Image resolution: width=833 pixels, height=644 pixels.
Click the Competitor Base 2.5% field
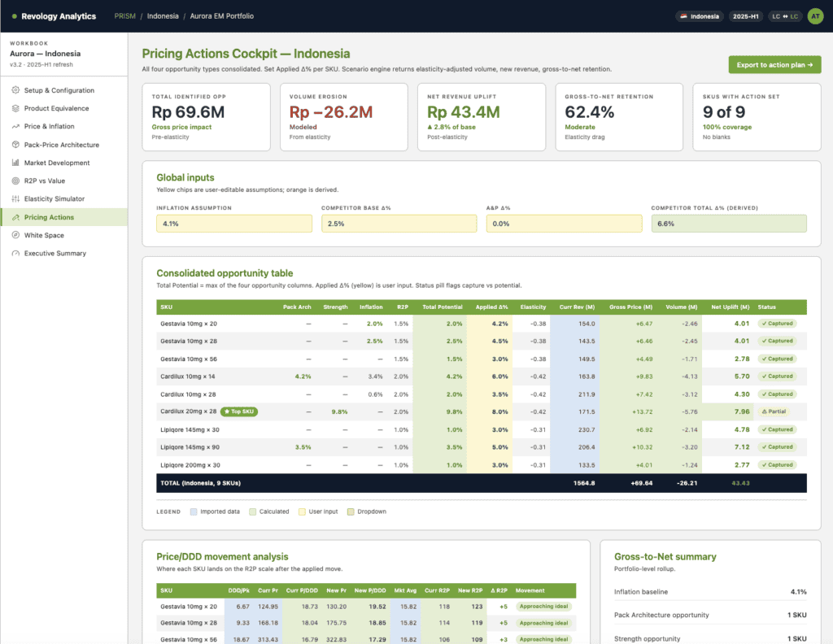click(399, 224)
